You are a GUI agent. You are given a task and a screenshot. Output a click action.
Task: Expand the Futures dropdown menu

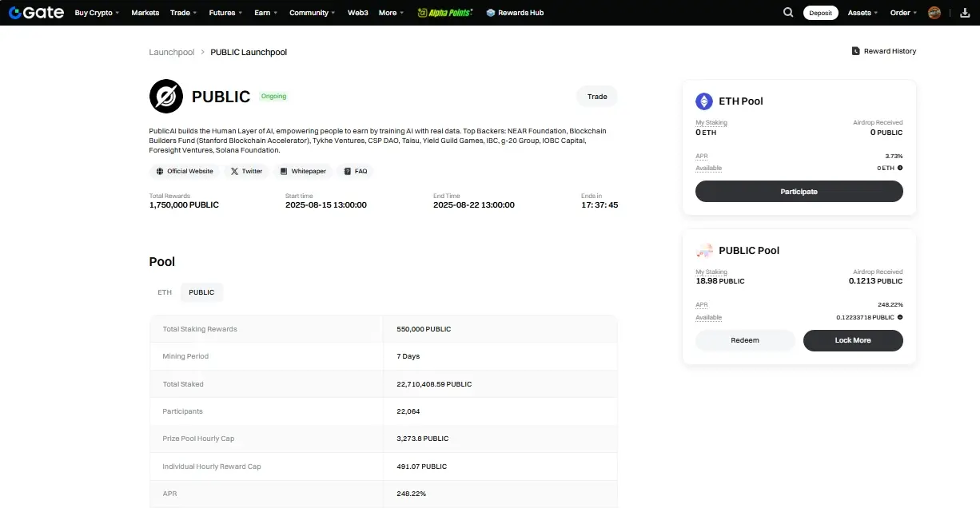point(226,13)
